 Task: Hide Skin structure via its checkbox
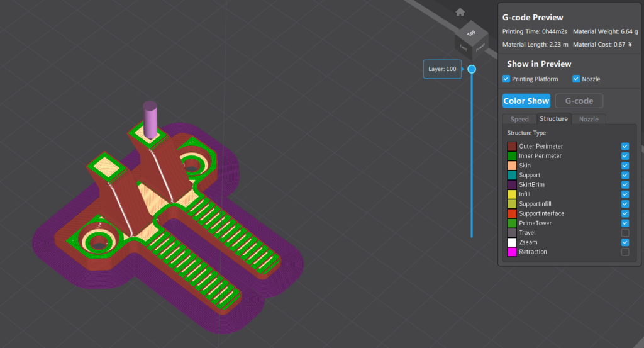625,166
